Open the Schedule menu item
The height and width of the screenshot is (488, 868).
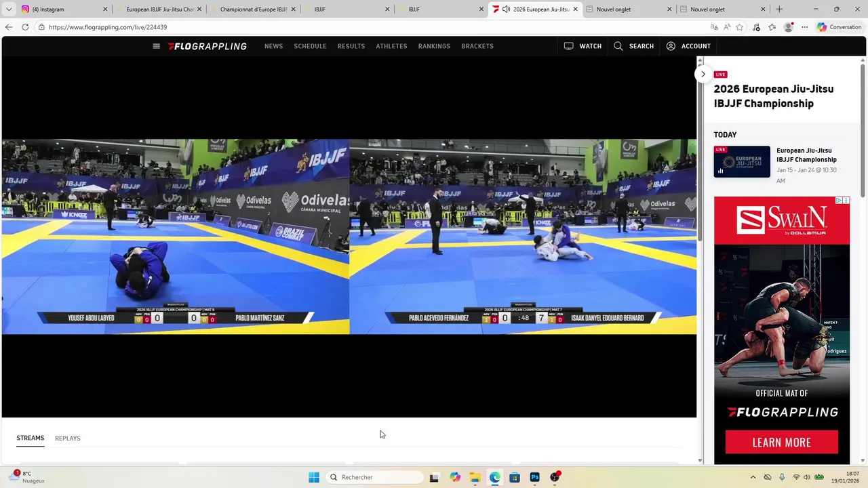pos(310,46)
